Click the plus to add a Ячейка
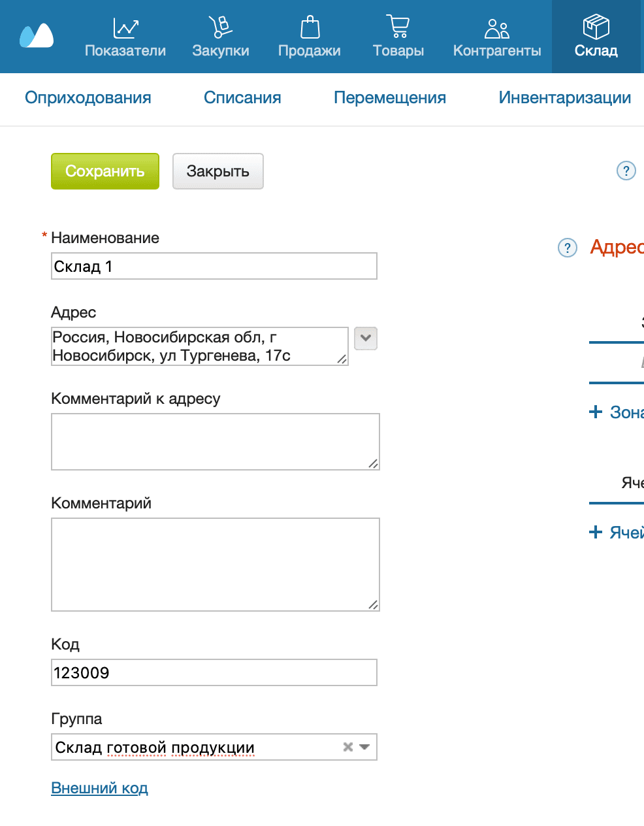Image resolution: width=644 pixels, height=826 pixels. coord(596,533)
